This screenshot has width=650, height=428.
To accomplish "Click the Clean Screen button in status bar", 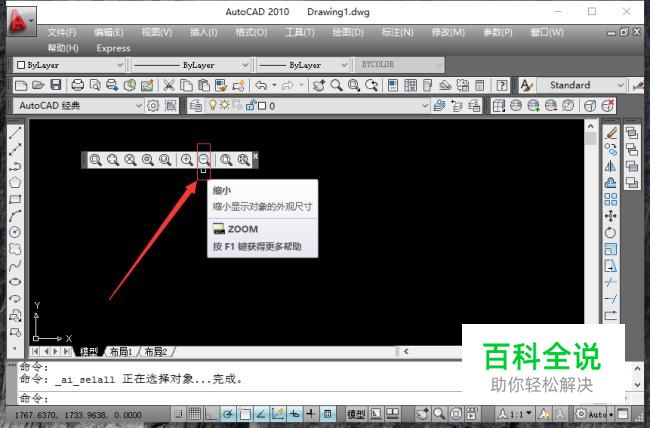I will coord(623,413).
